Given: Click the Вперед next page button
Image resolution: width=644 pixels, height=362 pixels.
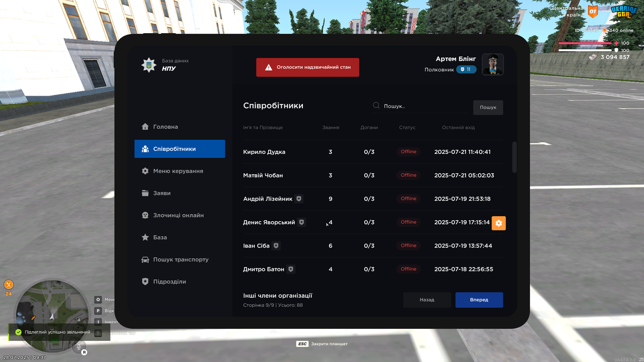Looking at the screenshot, I should [x=479, y=300].
